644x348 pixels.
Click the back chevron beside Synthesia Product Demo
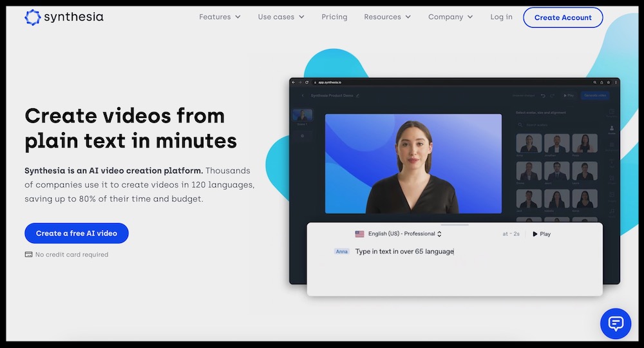tap(303, 95)
